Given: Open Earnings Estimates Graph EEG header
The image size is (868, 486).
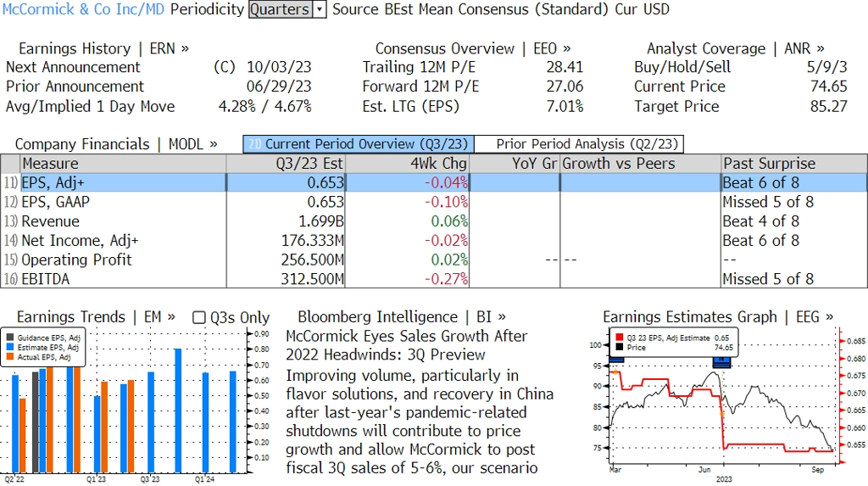Looking at the screenshot, I should coord(717,317).
